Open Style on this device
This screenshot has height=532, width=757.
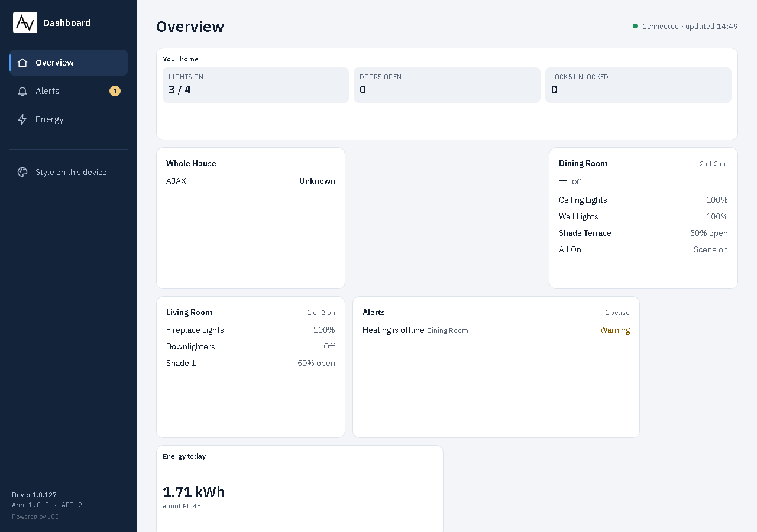69,172
